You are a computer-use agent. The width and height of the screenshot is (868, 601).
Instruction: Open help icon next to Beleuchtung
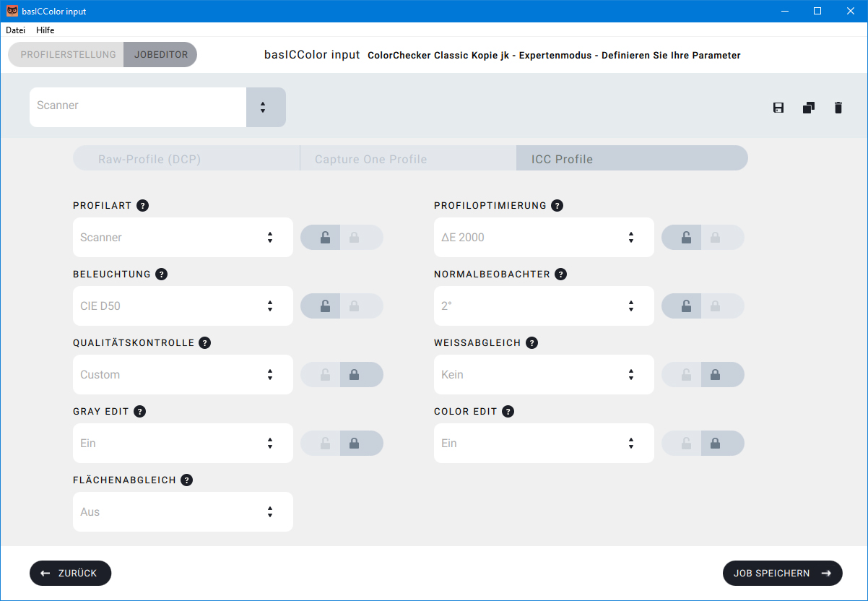coord(162,274)
